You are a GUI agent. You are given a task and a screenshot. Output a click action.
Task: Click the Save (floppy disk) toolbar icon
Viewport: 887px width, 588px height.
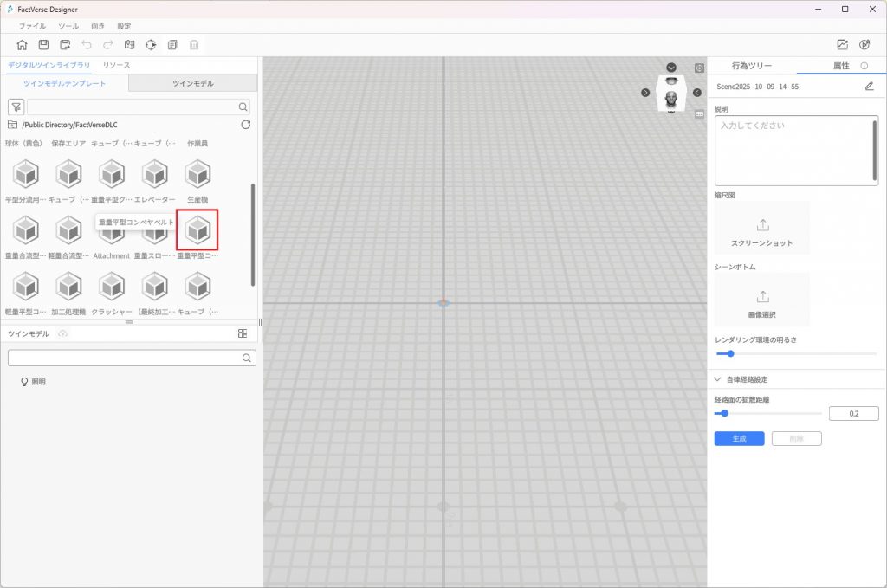tap(43, 45)
